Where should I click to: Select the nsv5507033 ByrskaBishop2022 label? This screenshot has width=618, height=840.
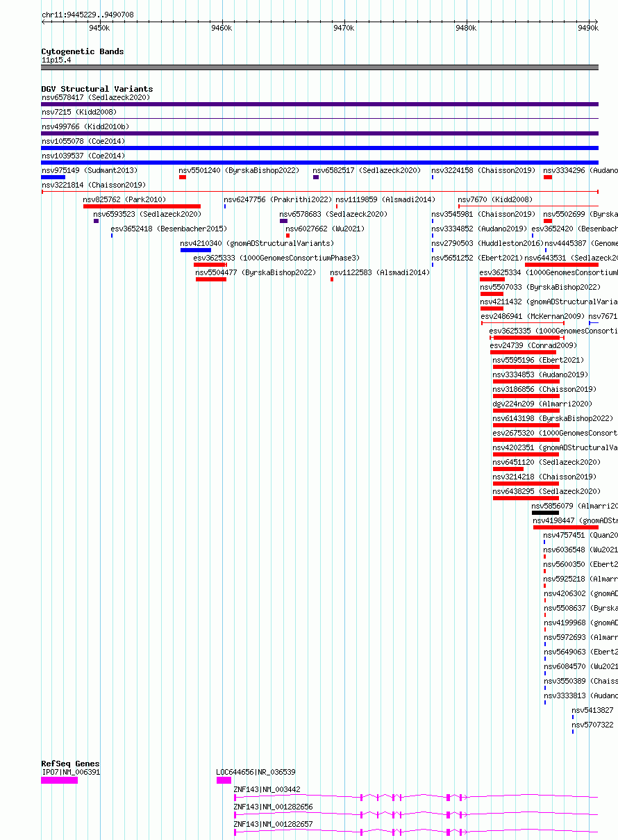(540, 287)
